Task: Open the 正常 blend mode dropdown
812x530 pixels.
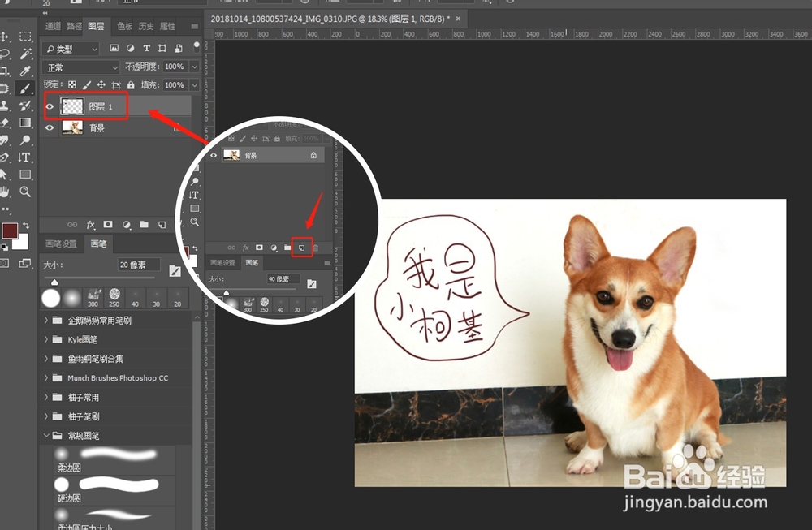Action: 79,67
